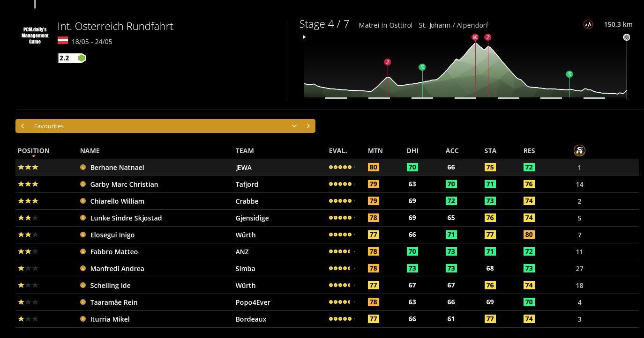This screenshot has height=338, width=644.
Task: Select rider Schelling Ide
Action: (111, 286)
